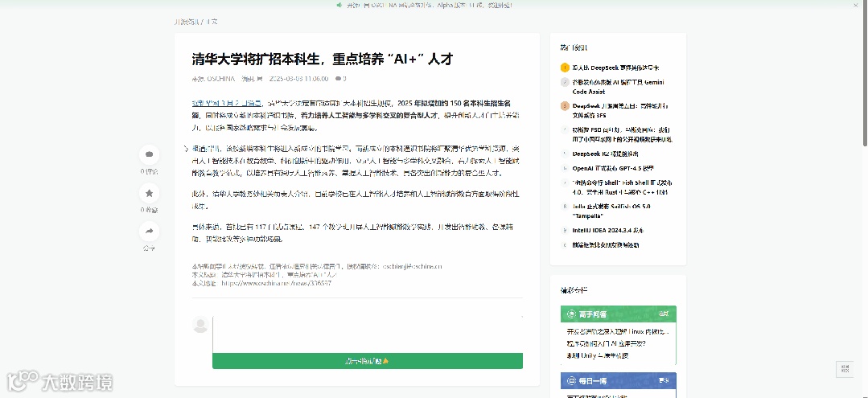Click the star favorite icon beside the article
Screen dimensions: 868x398
(149, 193)
